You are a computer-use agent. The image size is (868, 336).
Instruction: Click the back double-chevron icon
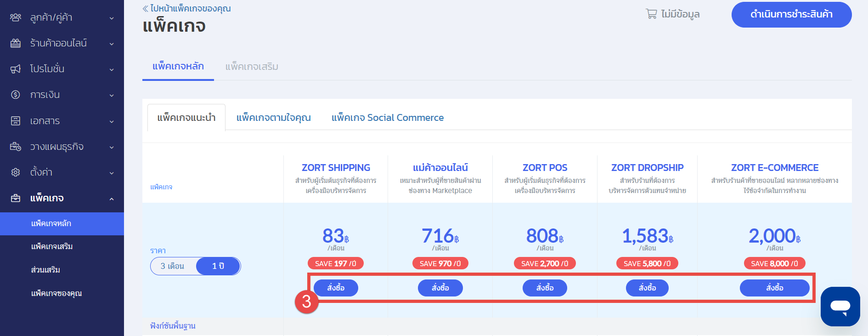pyautogui.click(x=146, y=8)
